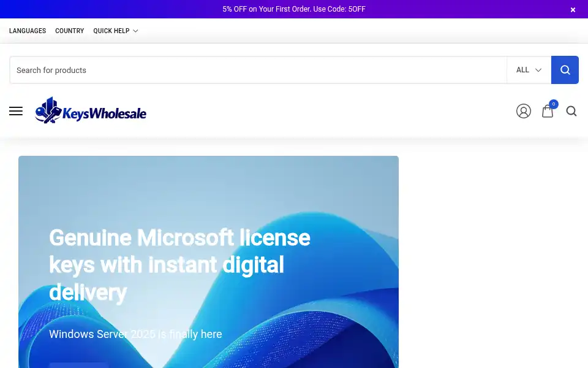Click the blue search submit button

click(565, 70)
